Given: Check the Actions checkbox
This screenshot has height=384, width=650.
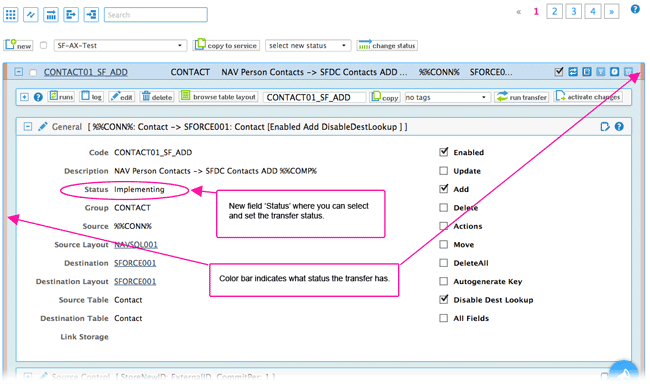Looking at the screenshot, I should (x=444, y=226).
